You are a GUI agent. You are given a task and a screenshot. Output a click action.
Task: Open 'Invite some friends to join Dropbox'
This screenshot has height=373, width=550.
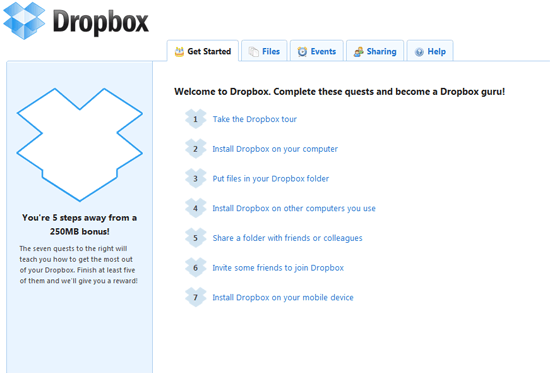(x=278, y=268)
